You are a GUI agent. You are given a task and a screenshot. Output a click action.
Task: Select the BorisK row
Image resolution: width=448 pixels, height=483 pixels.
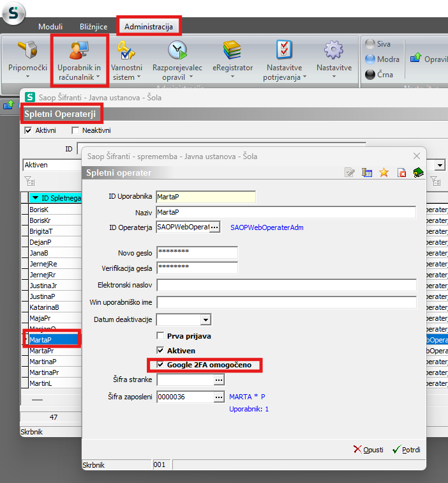55,210
